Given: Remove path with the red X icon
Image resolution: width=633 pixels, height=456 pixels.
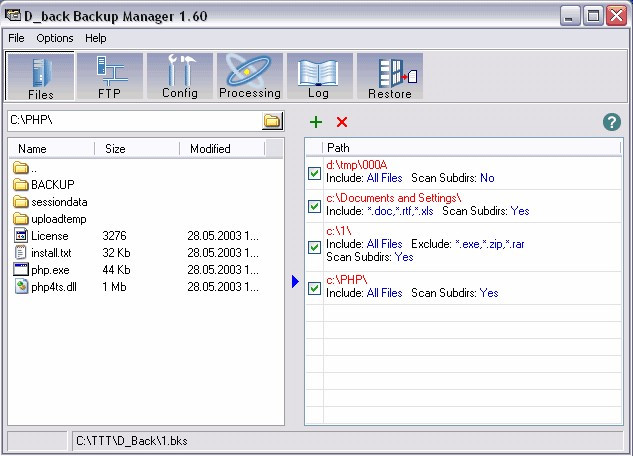Looking at the screenshot, I should tap(342, 122).
